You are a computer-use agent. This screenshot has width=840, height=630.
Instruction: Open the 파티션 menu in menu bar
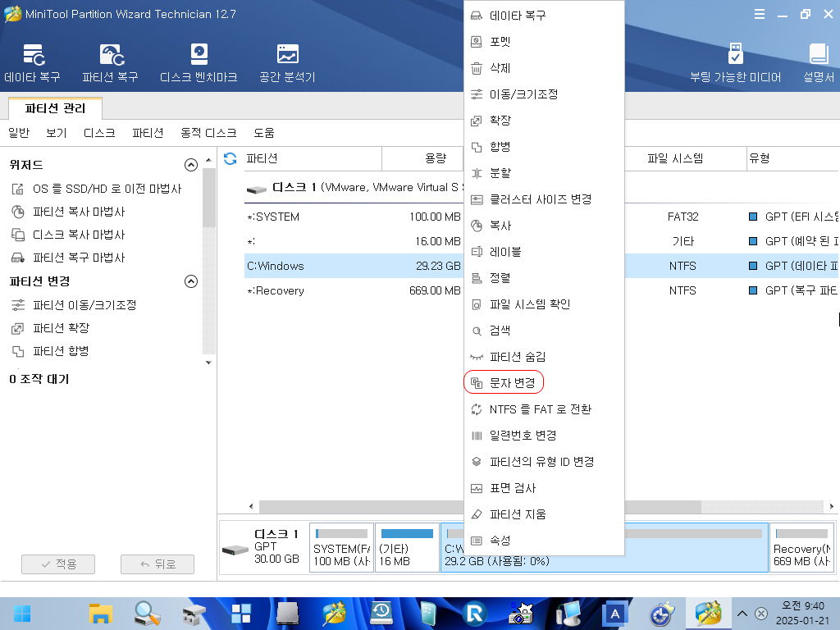[148, 133]
